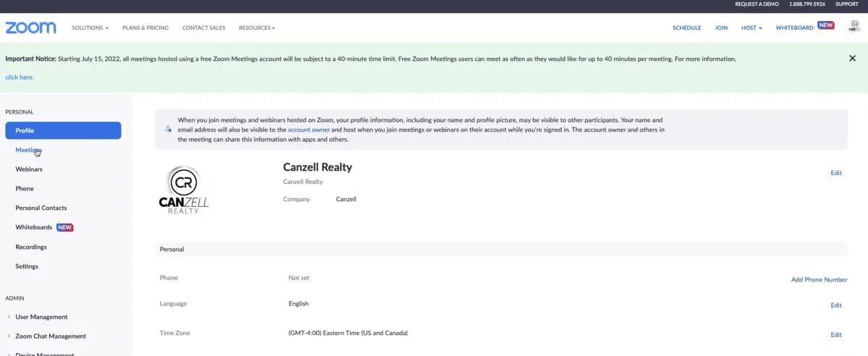The height and width of the screenshot is (356, 868).
Task: Expand User Management in sidebar
Action: pos(41,317)
